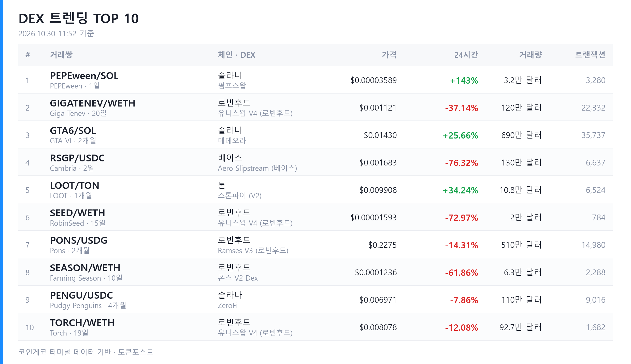Click the 스톤파이 (V2) DEX label
The width and height of the screenshot is (631, 364).
[240, 195]
